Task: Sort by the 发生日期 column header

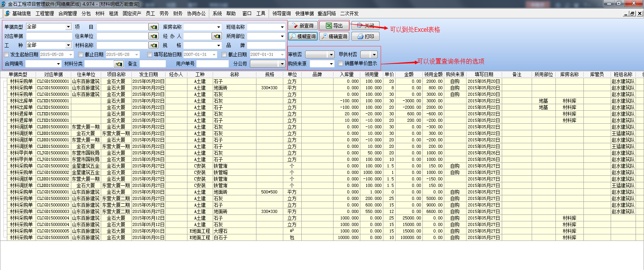Action: coord(148,74)
